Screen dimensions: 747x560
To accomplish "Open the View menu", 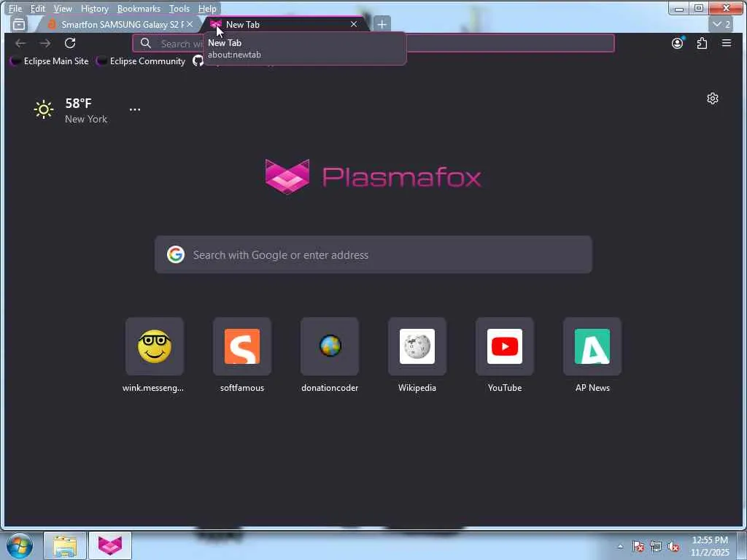I will 63,9.
